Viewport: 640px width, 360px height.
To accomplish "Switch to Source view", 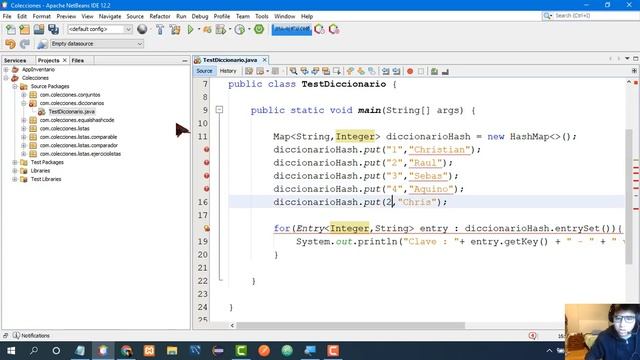I will coord(204,71).
